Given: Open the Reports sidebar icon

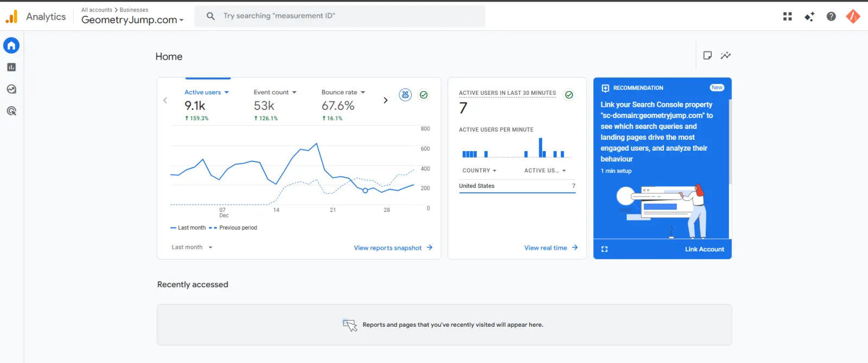Looking at the screenshot, I should click(x=11, y=67).
